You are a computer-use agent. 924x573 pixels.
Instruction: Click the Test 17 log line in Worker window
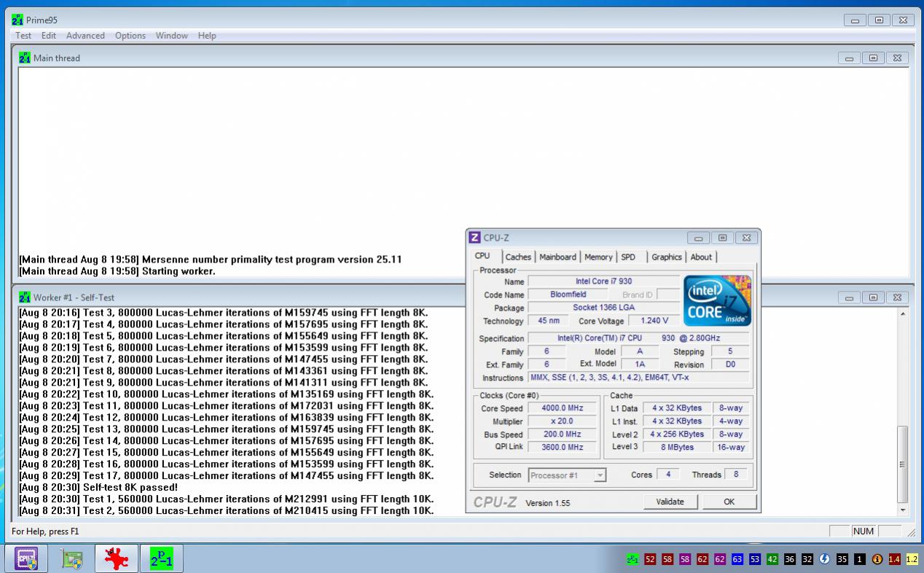click(x=227, y=475)
